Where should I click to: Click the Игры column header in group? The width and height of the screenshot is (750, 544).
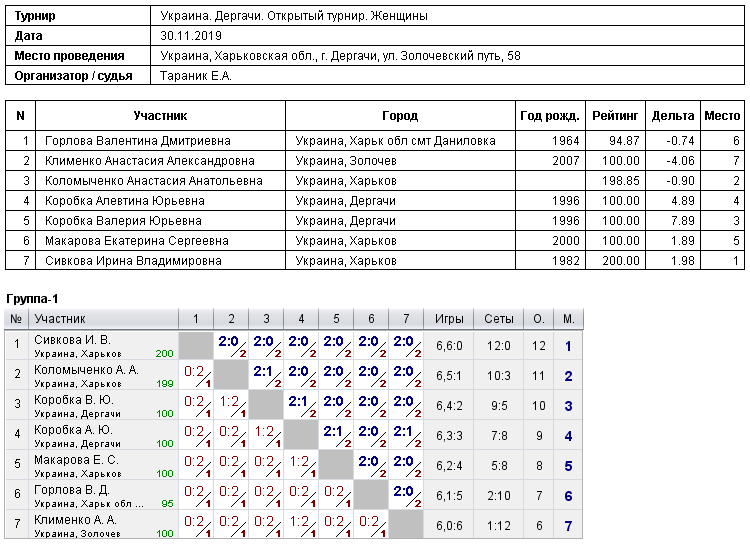449,319
